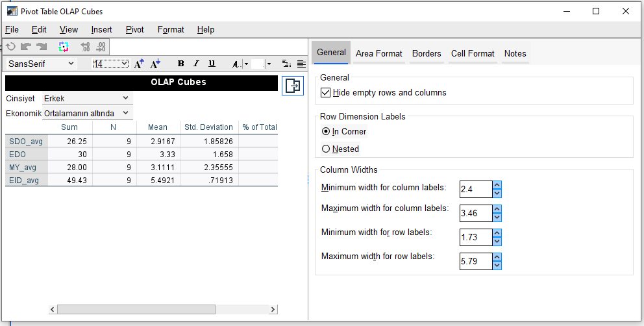Underline the selected text
The height and width of the screenshot is (326, 644).
pos(212,64)
